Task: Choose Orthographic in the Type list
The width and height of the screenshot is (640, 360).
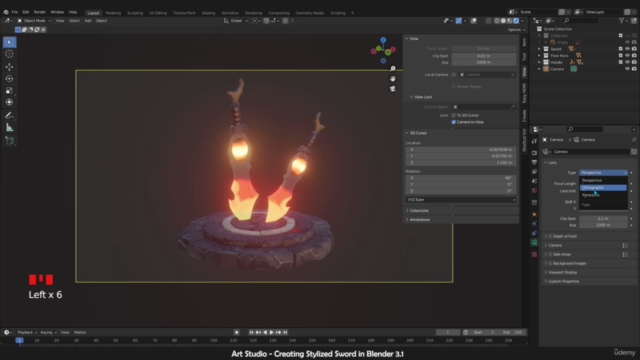Action: (603, 188)
